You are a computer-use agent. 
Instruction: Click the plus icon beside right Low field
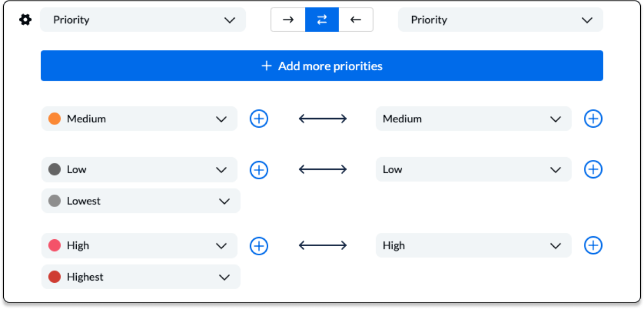point(593,170)
